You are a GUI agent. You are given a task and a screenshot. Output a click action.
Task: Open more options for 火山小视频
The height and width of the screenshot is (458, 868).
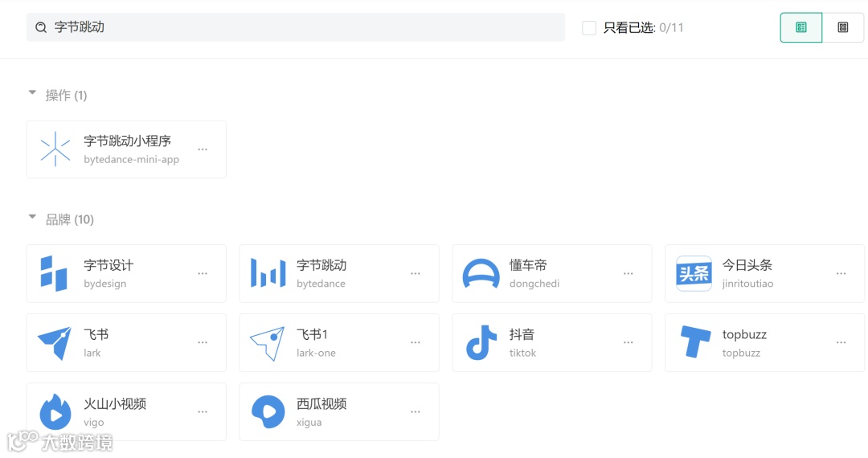[203, 412]
